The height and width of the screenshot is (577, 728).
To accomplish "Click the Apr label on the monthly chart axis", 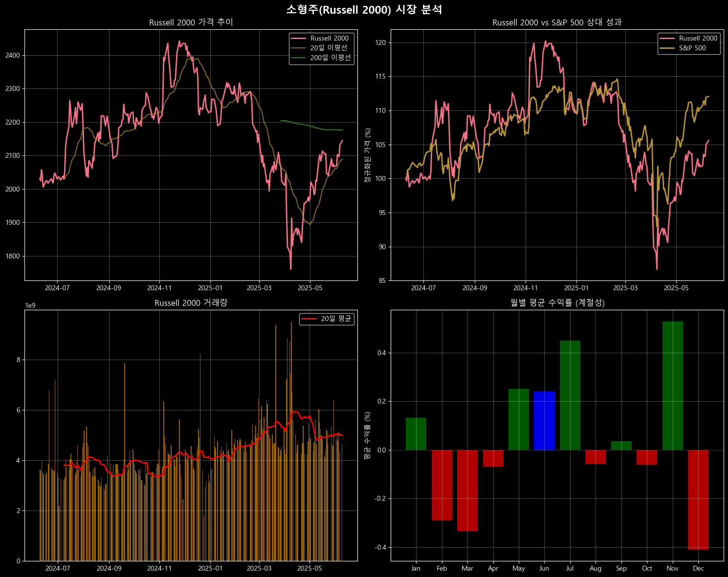I will coord(493,568).
